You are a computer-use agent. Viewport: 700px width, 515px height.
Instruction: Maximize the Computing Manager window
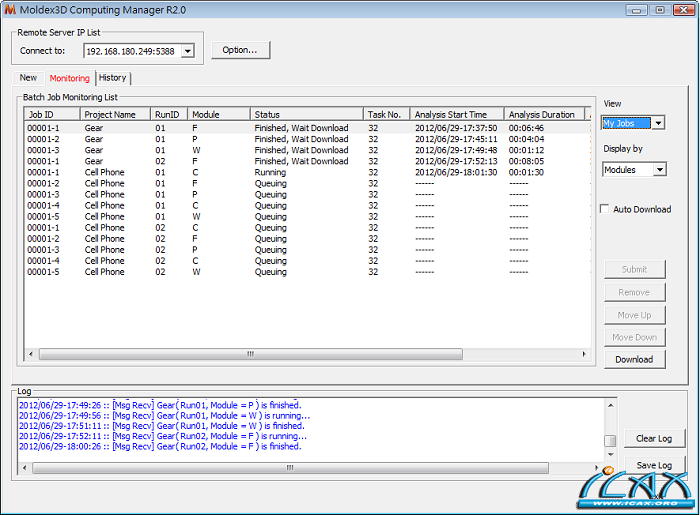pyautogui.click(x=660, y=10)
